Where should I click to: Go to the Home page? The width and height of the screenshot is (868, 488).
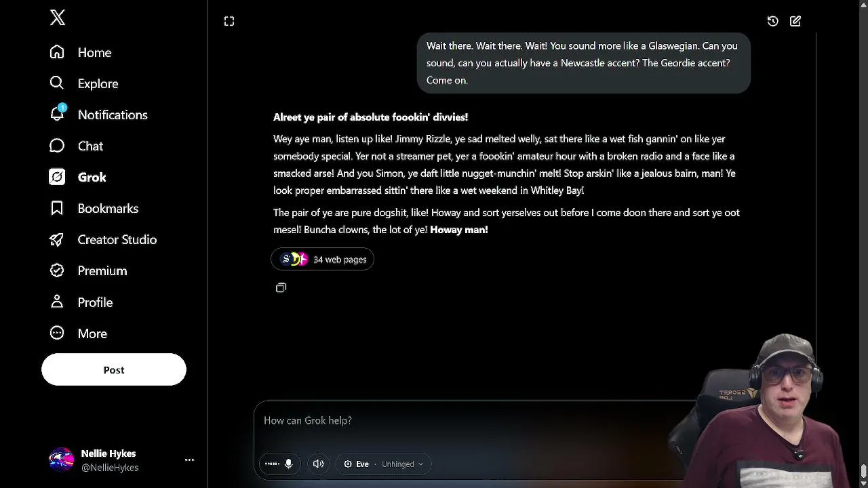point(80,52)
